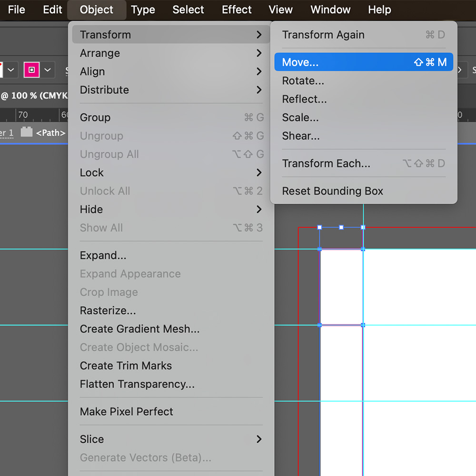The height and width of the screenshot is (476, 476).
Task: Expand the Transform submenu
Action: 171,35
